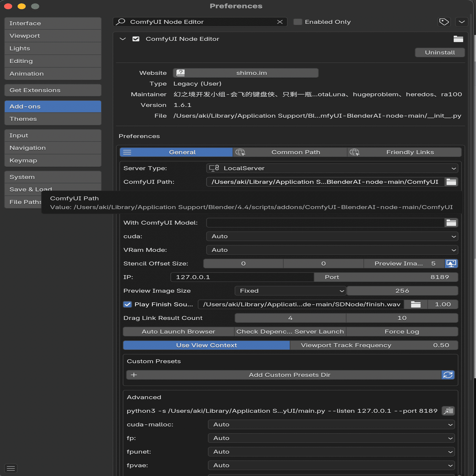This screenshot has width=476, height=476.
Task: Switch to the Common Path tab
Action: point(290,152)
